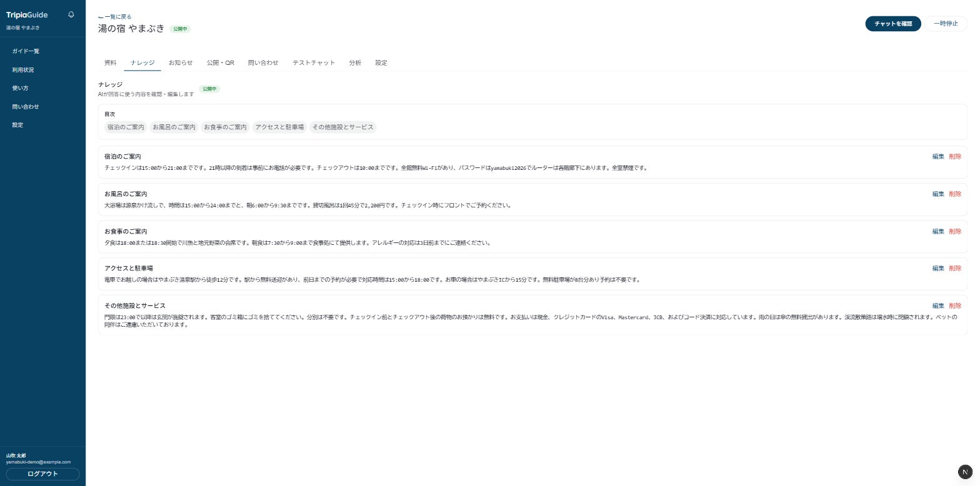Delete the お食事のご案内 section
The image size is (980, 486).
955,232
